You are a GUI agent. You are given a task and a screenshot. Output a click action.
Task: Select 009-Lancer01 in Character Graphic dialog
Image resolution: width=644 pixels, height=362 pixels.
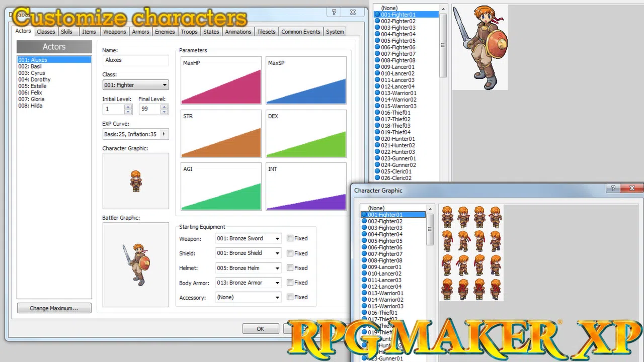pos(385,267)
